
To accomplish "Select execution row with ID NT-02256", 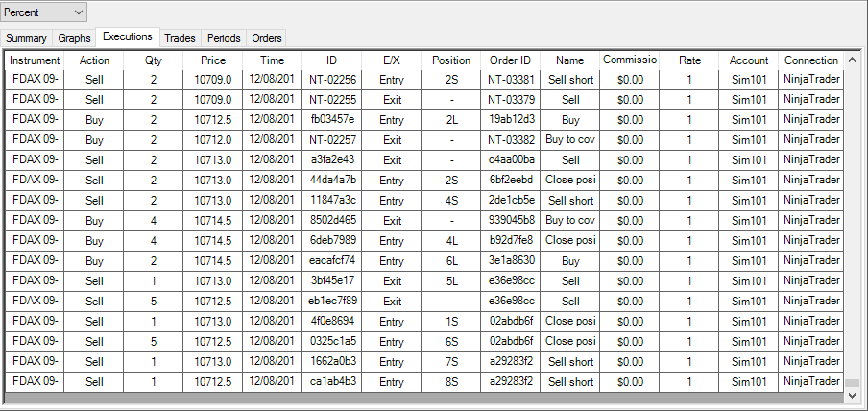I will tap(332, 80).
